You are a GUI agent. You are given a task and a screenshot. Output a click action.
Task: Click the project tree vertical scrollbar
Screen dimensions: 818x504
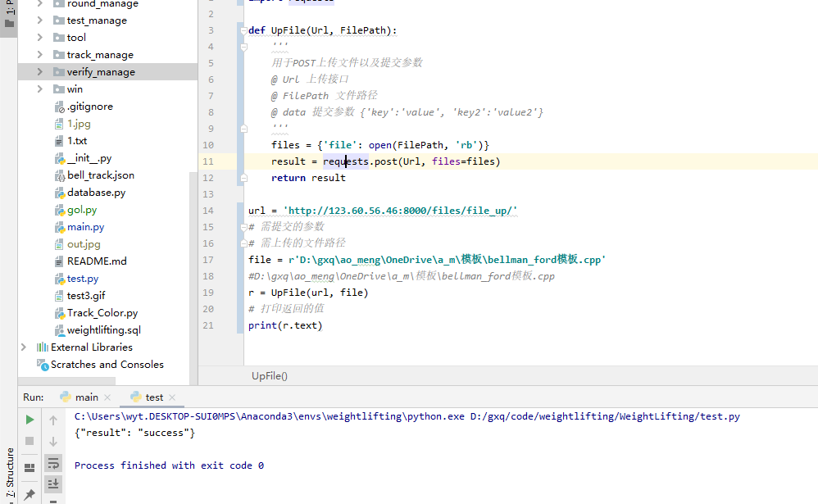pyautogui.click(x=193, y=279)
